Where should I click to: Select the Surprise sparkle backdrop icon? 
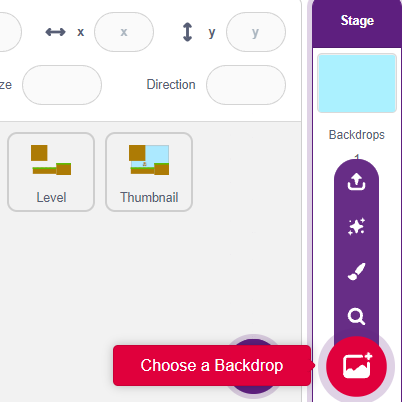[x=356, y=227]
